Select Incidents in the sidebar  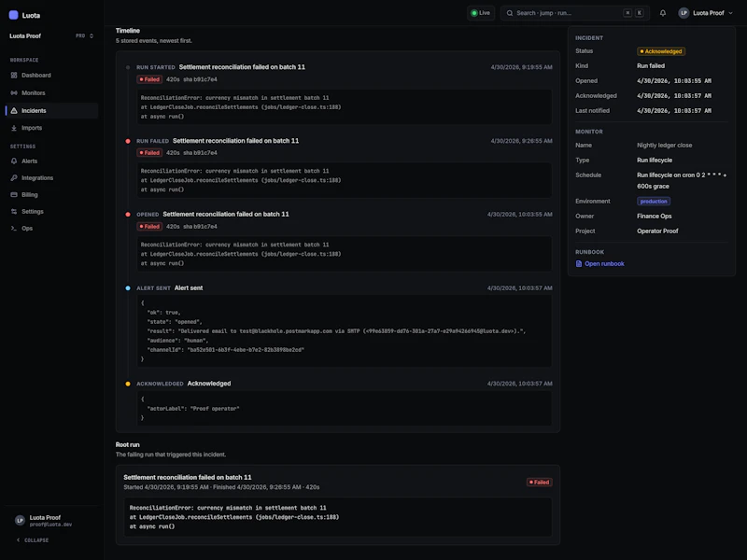coord(52,110)
